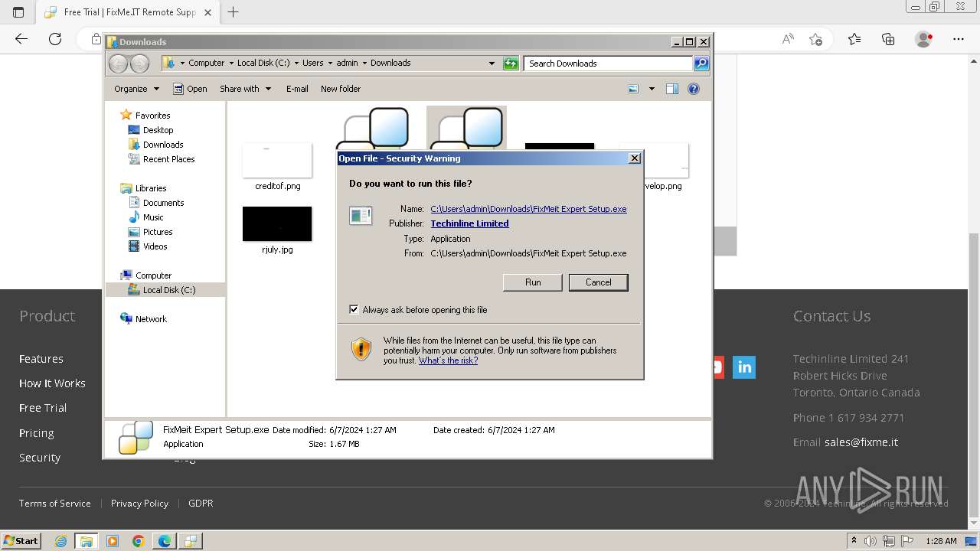980x551 pixels.
Task: Uncheck Always ask before opening this file
Action: pyautogui.click(x=354, y=309)
